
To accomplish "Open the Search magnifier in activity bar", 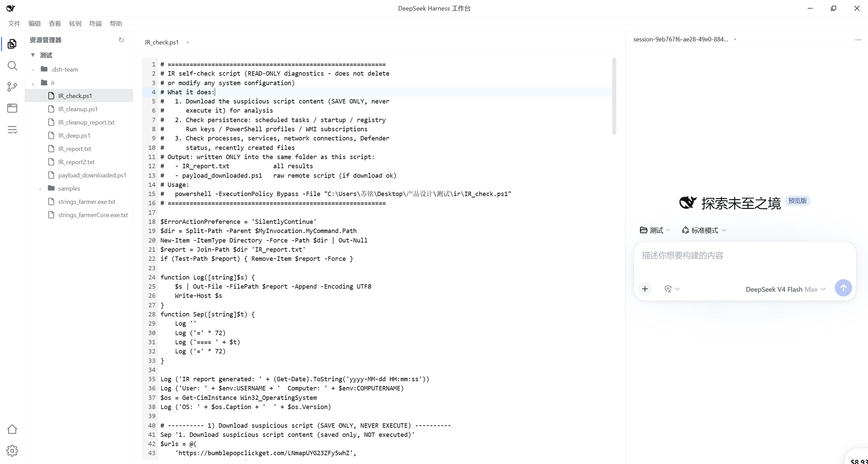I will pyautogui.click(x=12, y=65).
